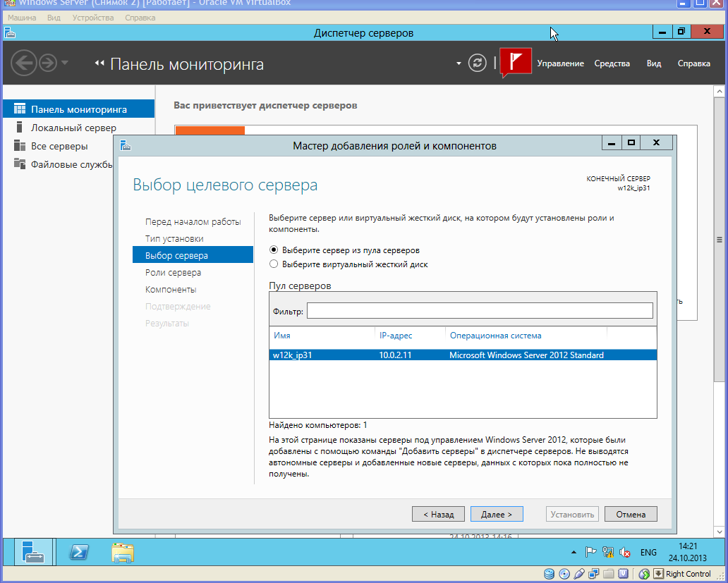Open the clock showing 14:21

coord(688,552)
